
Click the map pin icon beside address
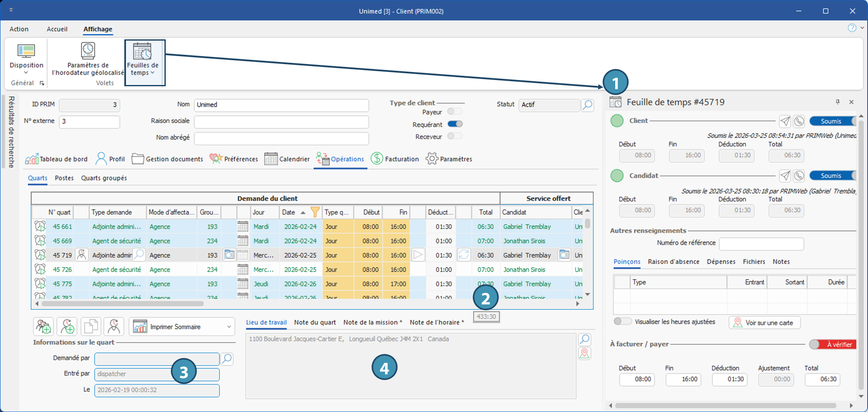585,353
